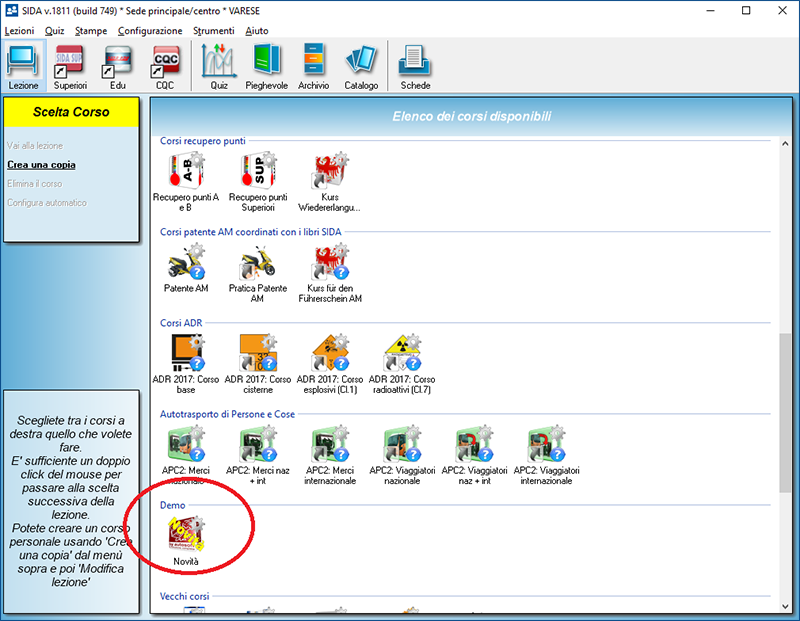
Task: Launch Quiz from the toolbar
Action: 218,66
